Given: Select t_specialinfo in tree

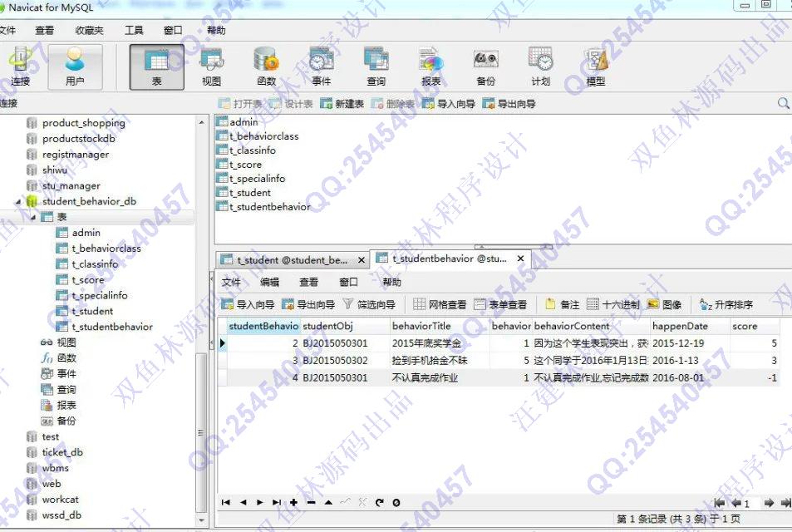Looking at the screenshot, I should pos(100,296).
